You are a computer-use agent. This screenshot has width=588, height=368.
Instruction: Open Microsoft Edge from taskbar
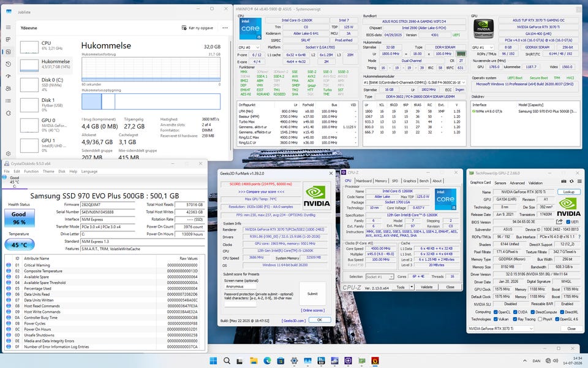tap(267, 361)
